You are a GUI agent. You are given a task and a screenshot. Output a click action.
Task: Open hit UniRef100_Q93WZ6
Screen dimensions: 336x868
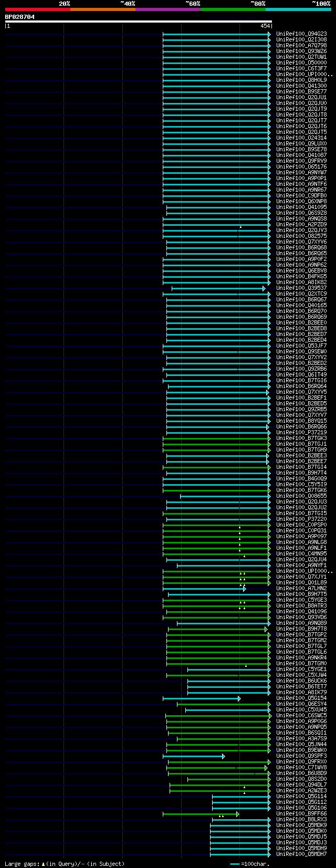click(x=301, y=51)
